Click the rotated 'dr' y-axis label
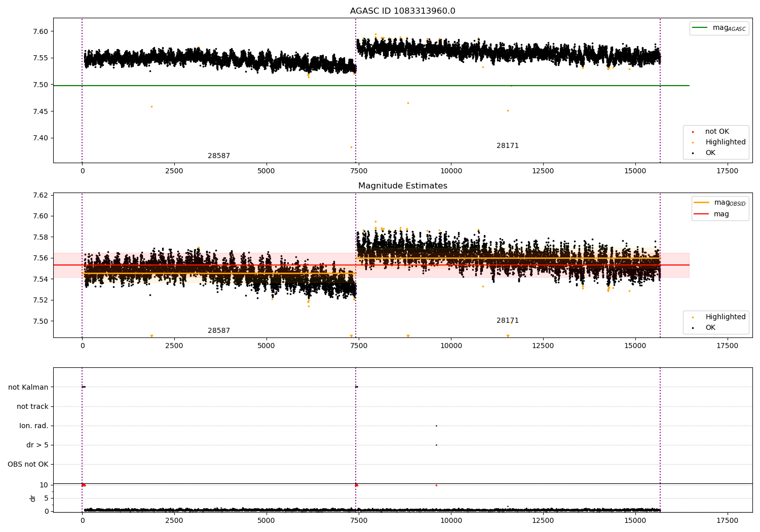The width and height of the screenshot is (760, 532). [x=33, y=498]
